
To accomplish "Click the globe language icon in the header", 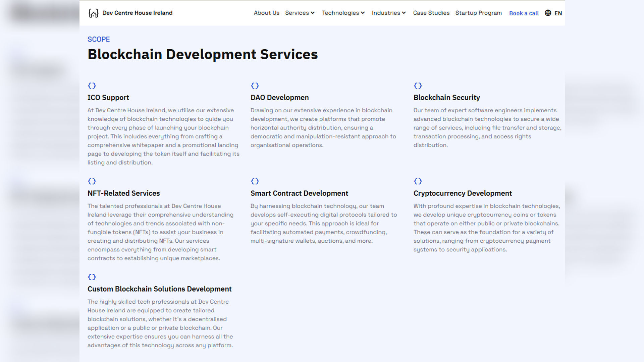I will tap(547, 13).
